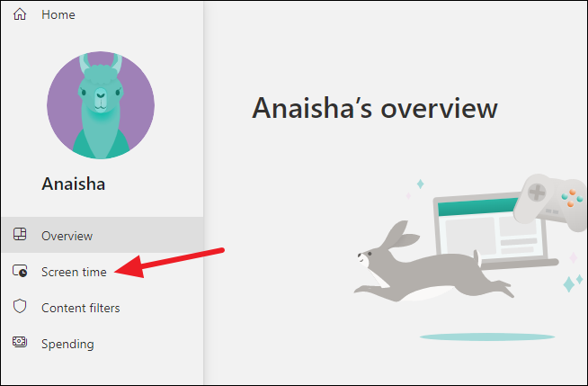The width and height of the screenshot is (588, 386).
Task: Click the Spending banknote icon
Action: tap(20, 341)
